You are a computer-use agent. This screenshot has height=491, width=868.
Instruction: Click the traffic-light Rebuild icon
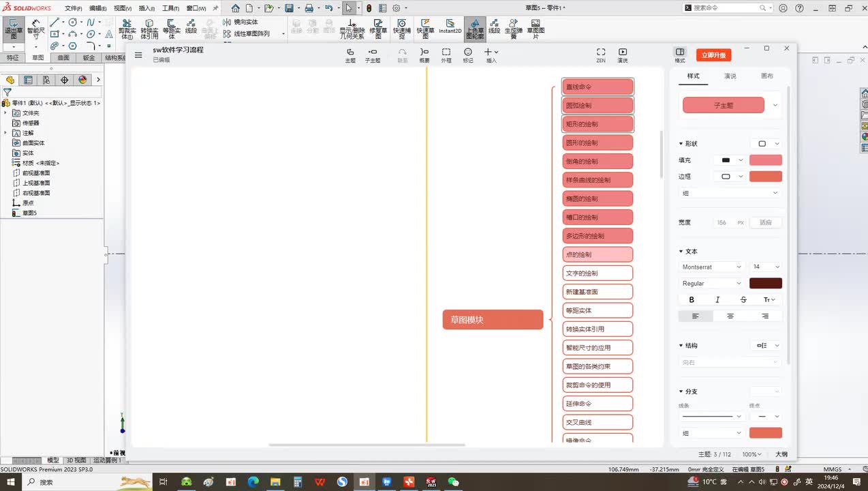[x=369, y=8]
